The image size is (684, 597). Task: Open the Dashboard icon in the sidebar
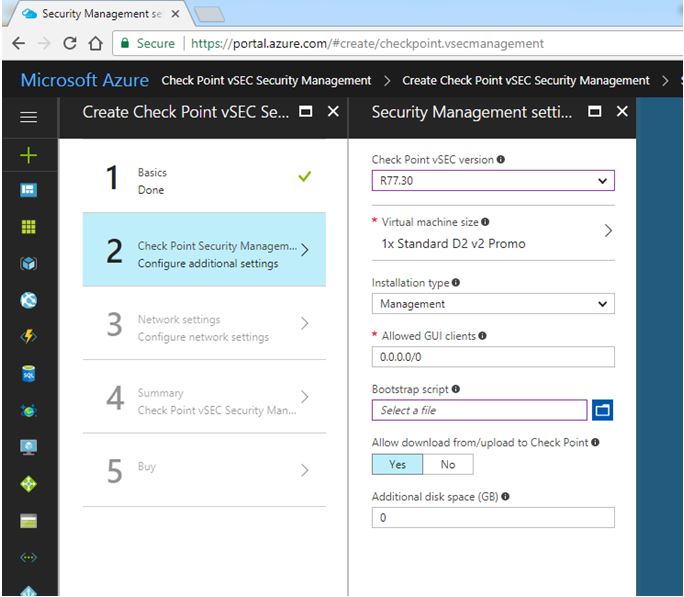point(28,190)
